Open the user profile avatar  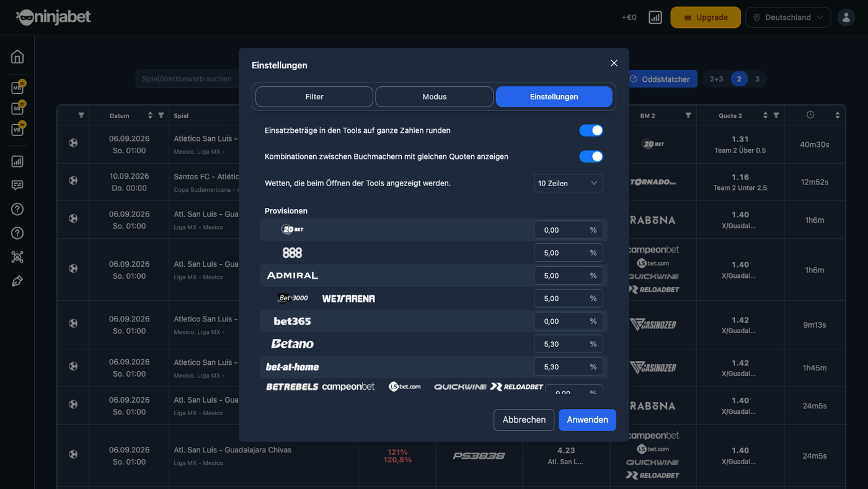[846, 17]
